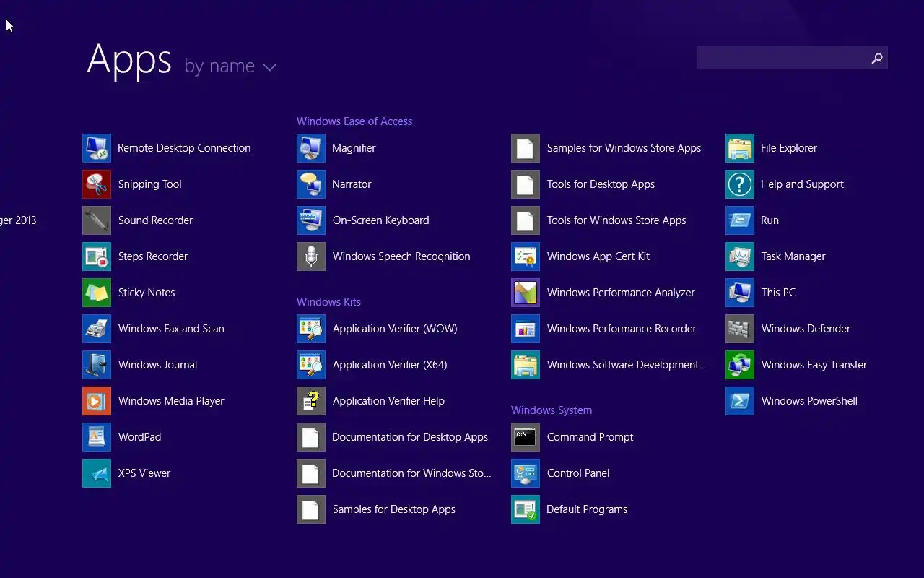Open Default Programs icon

(x=526, y=509)
